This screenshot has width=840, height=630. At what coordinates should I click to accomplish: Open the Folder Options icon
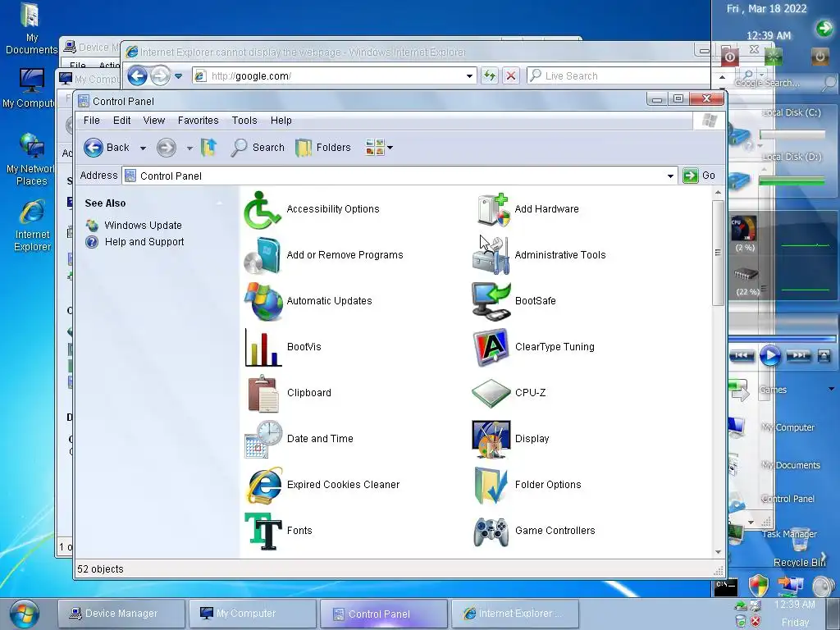491,485
